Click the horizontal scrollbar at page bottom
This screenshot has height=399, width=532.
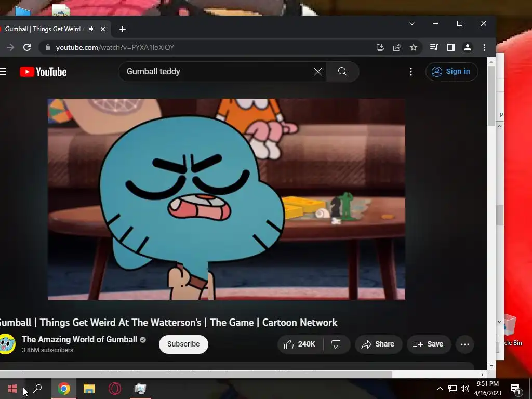[196, 375]
